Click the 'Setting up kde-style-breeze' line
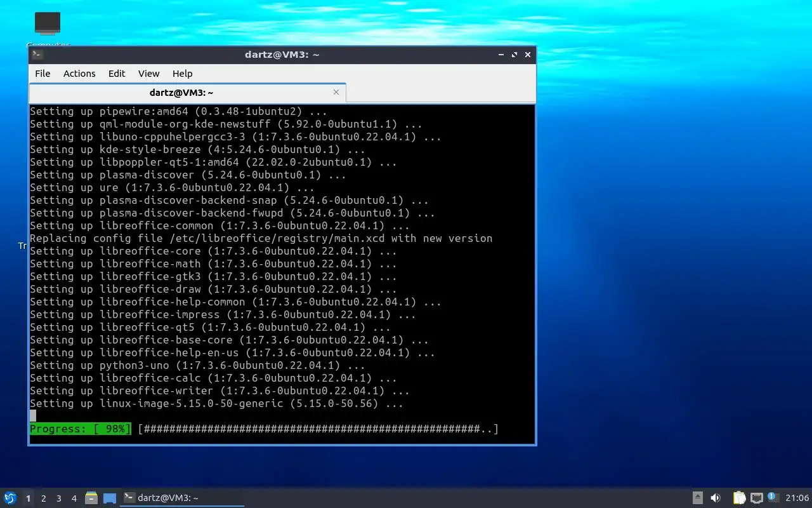This screenshot has height=508, width=812. click(x=197, y=150)
